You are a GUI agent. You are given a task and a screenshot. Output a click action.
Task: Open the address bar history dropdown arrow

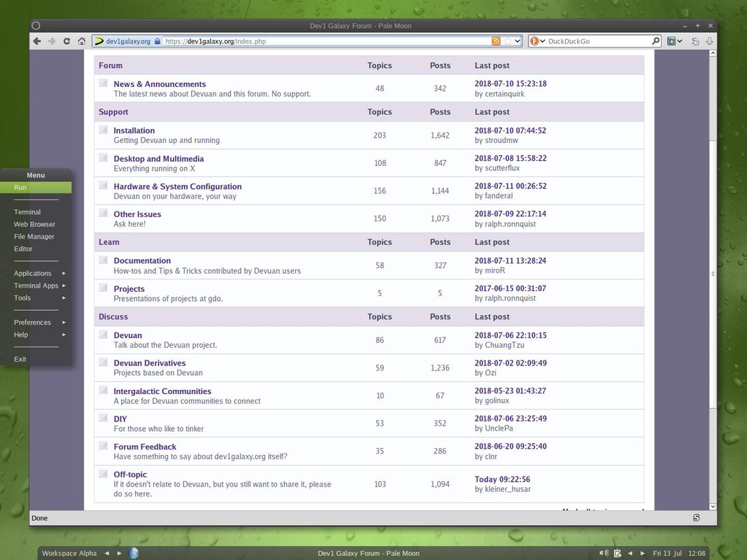pos(518,41)
